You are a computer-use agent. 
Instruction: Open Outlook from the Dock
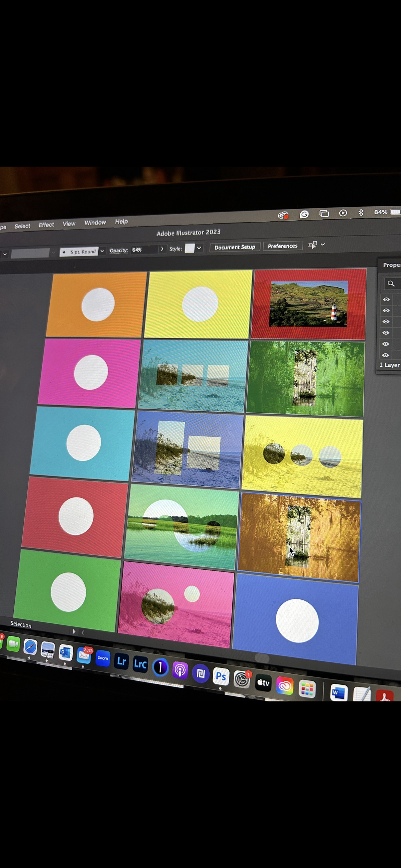tap(65, 652)
